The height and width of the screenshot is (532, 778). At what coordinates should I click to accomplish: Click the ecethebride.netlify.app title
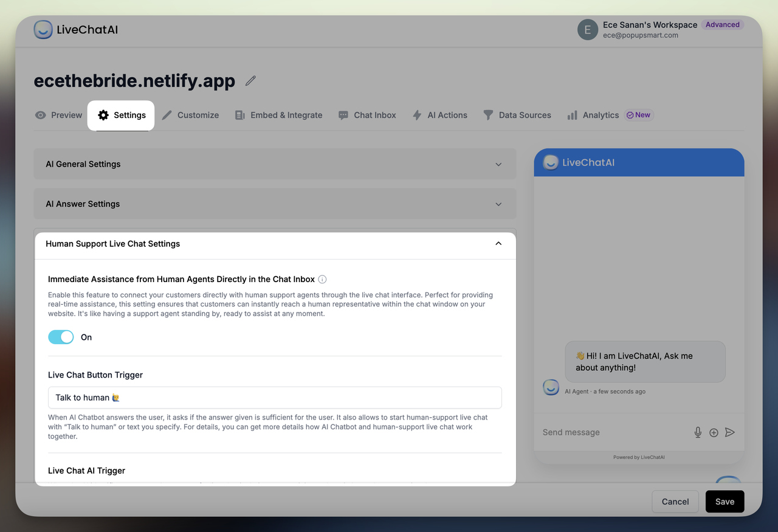click(x=134, y=81)
